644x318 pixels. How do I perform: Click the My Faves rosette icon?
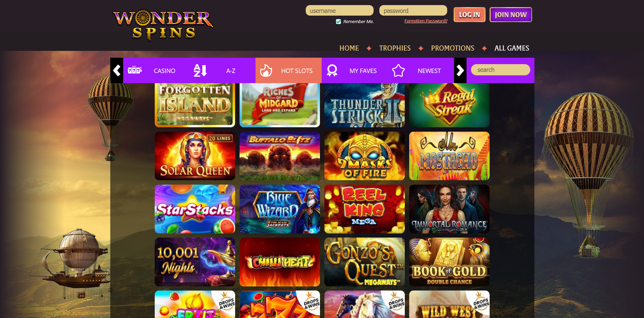[332, 71]
